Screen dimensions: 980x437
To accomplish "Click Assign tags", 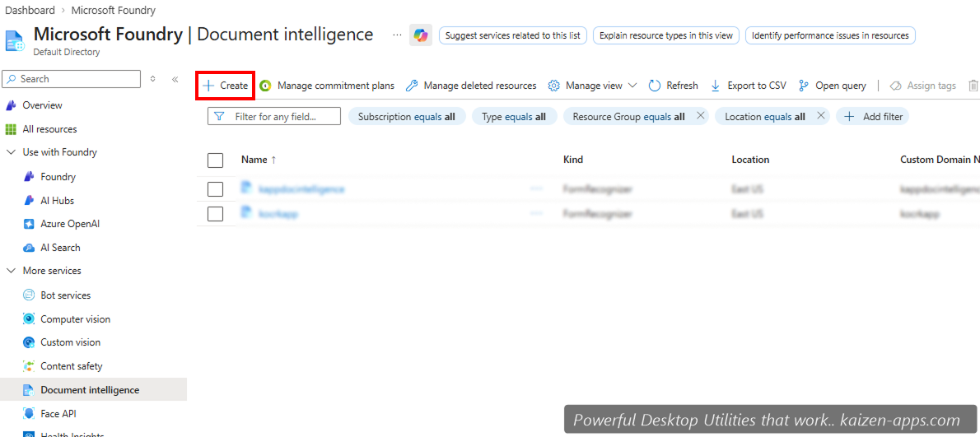I will tap(923, 86).
